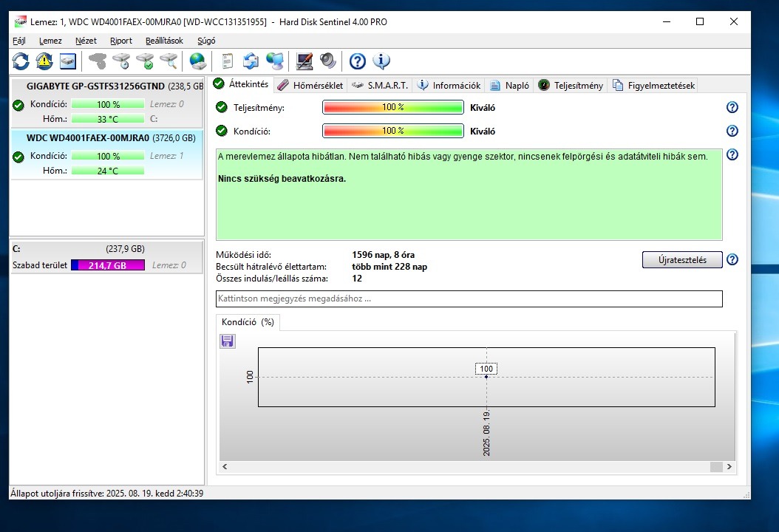Open the Nézet menu
The height and width of the screenshot is (532, 779).
(86, 41)
